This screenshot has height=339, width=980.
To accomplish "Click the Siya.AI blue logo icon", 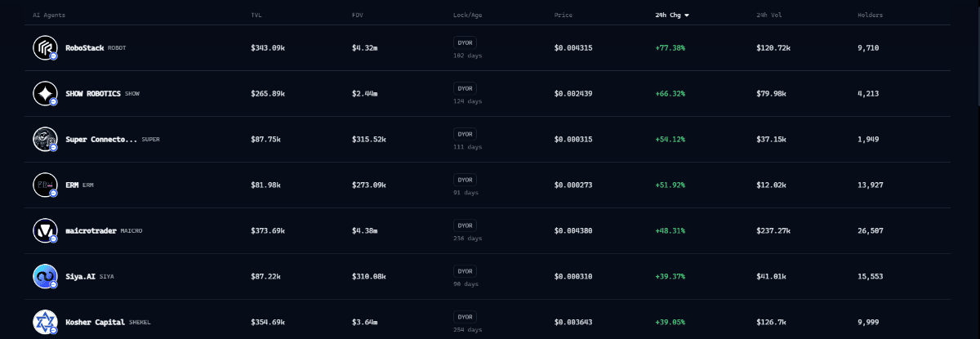I will pyautogui.click(x=44, y=277).
